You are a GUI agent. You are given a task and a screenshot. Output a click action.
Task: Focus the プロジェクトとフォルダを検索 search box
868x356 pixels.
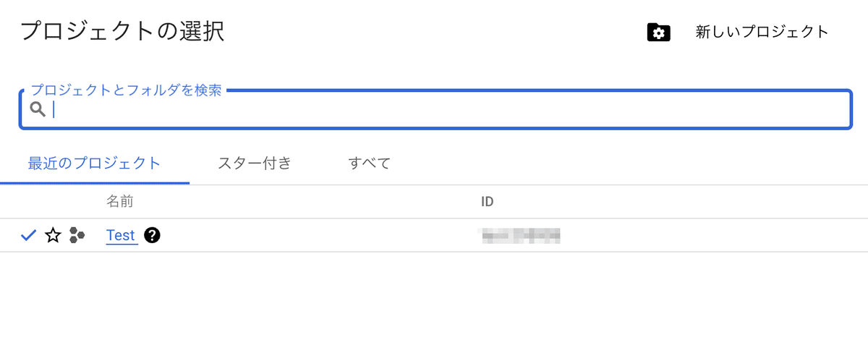point(435,109)
